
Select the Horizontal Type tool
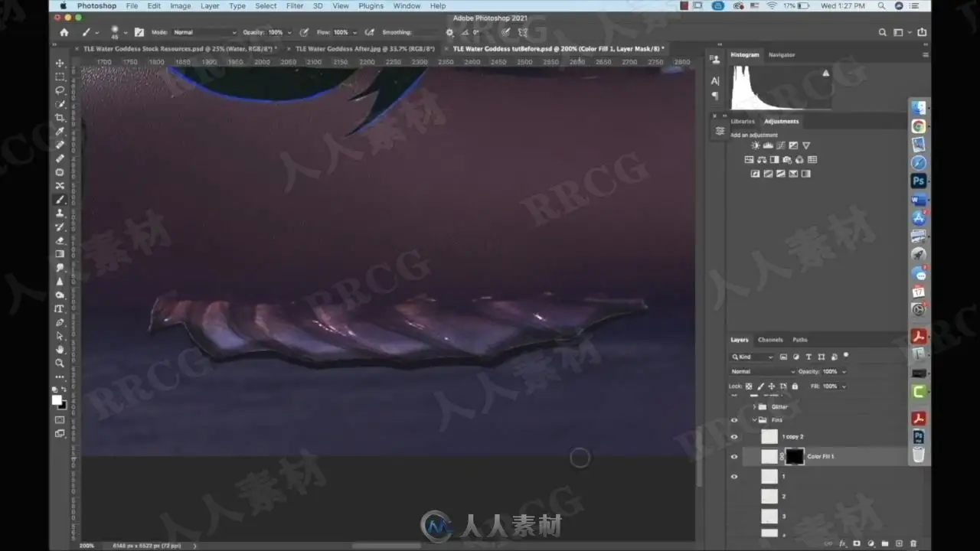[x=60, y=308]
